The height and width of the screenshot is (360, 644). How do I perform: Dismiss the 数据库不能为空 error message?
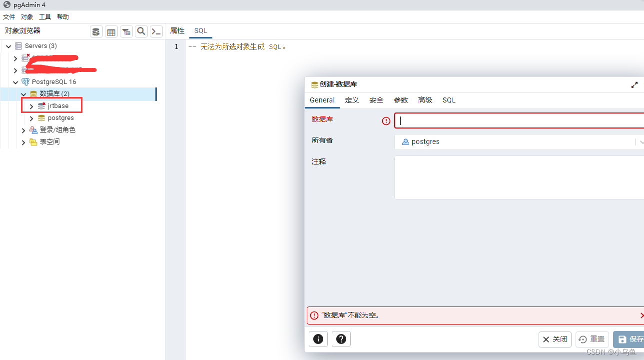pyautogui.click(x=642, y=315)
